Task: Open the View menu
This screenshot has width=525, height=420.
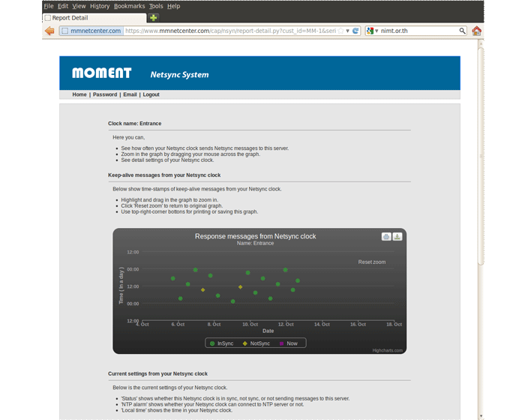Action: (x=79, y=6)
